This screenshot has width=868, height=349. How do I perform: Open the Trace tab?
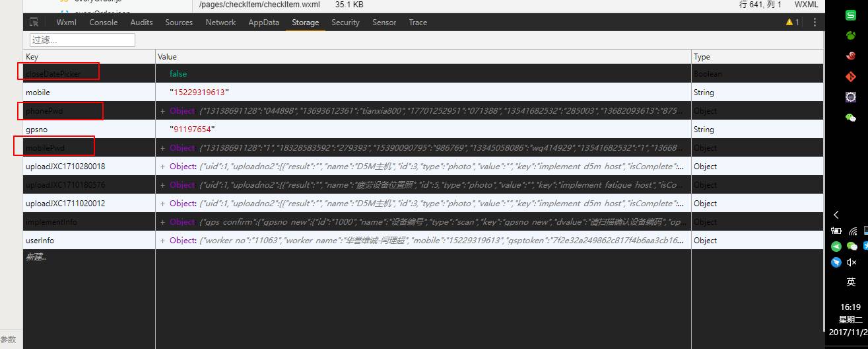click(x=418, y=22)
